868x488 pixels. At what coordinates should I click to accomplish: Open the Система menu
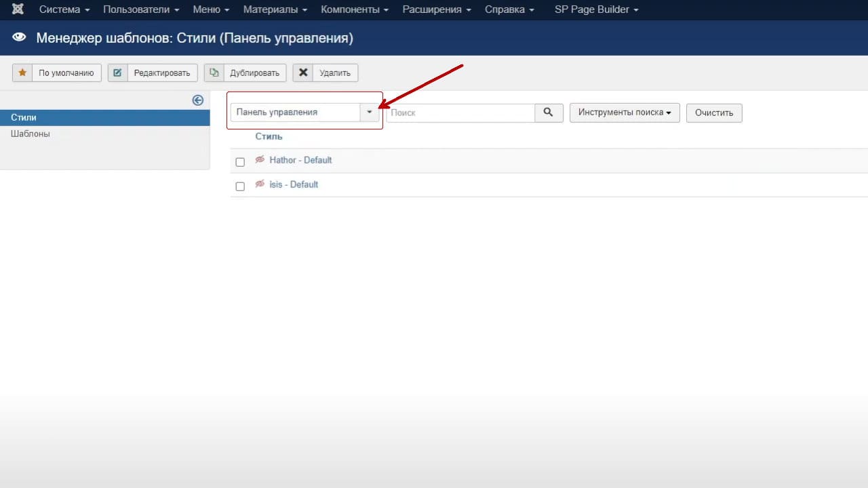coord(64,9)
